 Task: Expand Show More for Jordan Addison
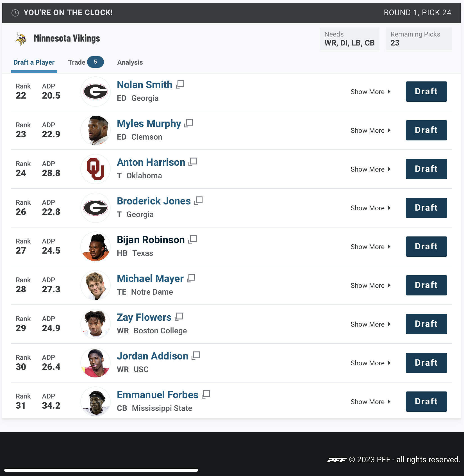pyautogui.click(x=370, y=363)
